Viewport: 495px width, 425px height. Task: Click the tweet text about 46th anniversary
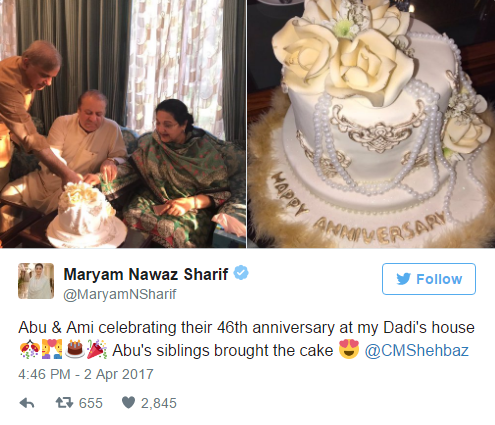pyautogui.click(x=246, y=339)
